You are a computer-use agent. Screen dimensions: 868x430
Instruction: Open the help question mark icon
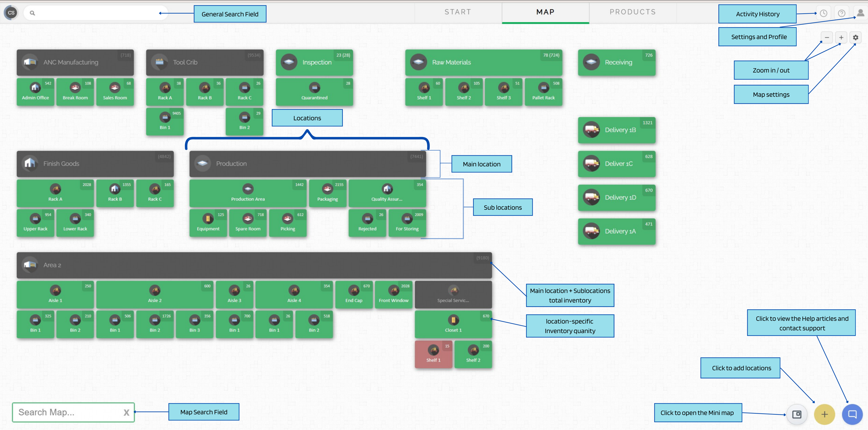pos(841,13)
